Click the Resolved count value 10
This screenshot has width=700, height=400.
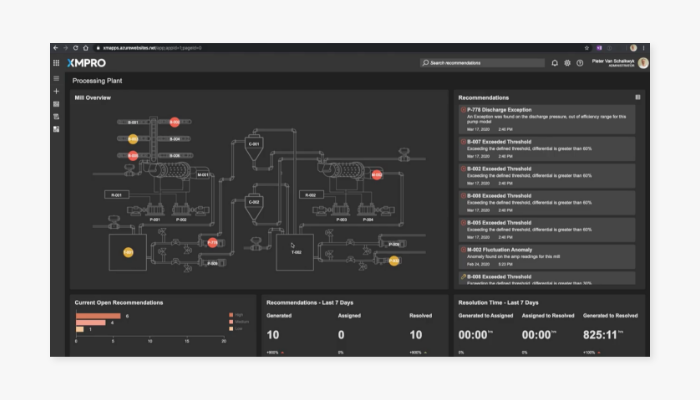(416, 335)
